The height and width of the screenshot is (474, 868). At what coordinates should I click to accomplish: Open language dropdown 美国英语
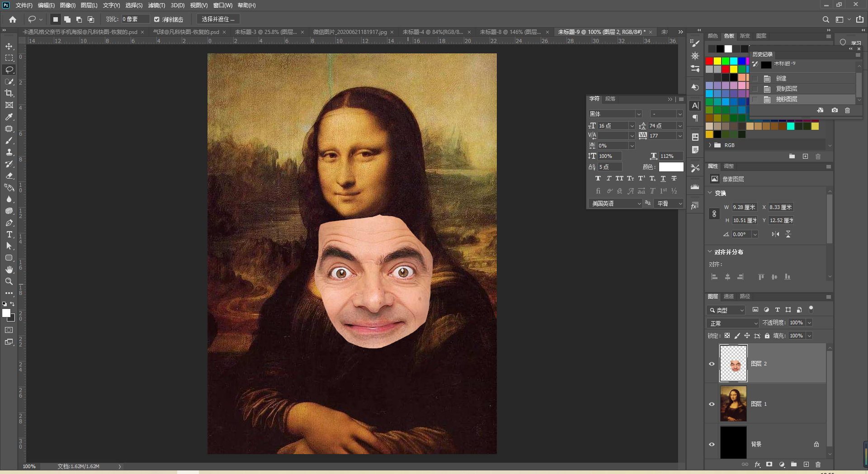(615, 204)
